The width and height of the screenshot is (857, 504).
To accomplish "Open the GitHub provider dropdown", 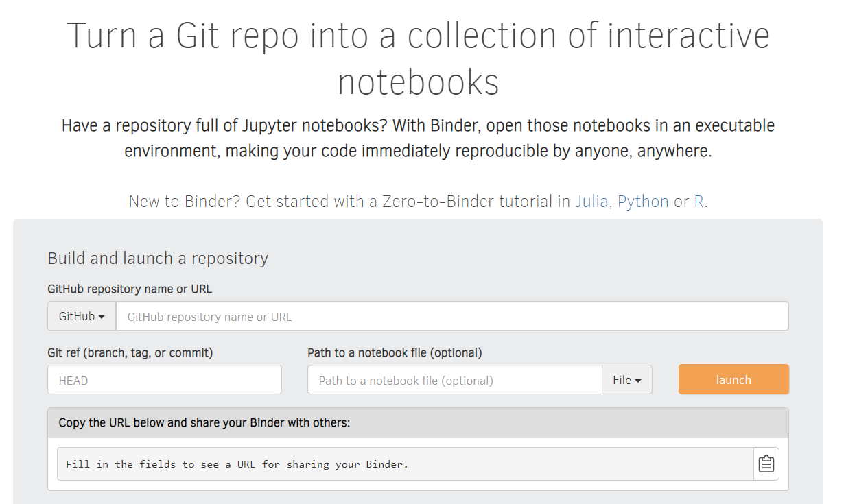I will point(82,316).
